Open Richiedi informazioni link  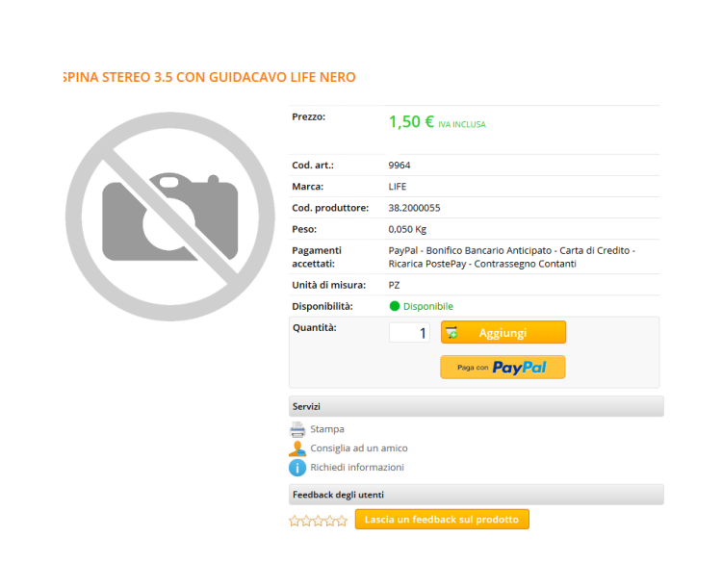pyautogui.click(x=357, y=468)
